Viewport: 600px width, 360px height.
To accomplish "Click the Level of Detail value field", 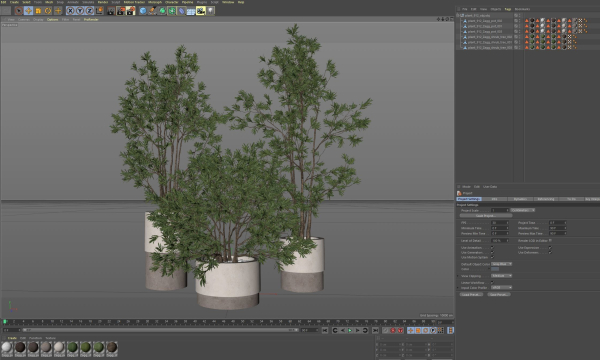I will (x=500, y=241).
